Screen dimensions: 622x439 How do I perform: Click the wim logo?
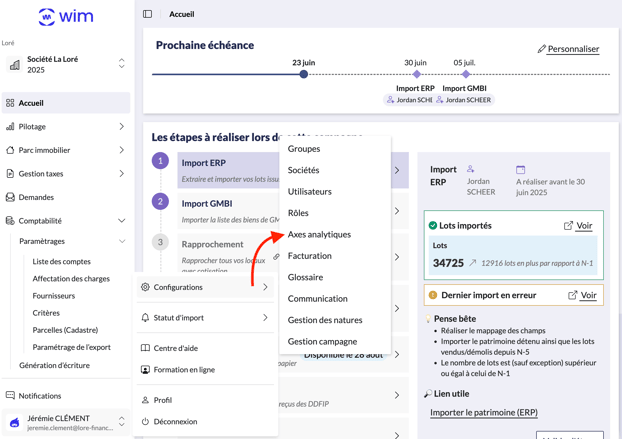[x=65, y=17]
